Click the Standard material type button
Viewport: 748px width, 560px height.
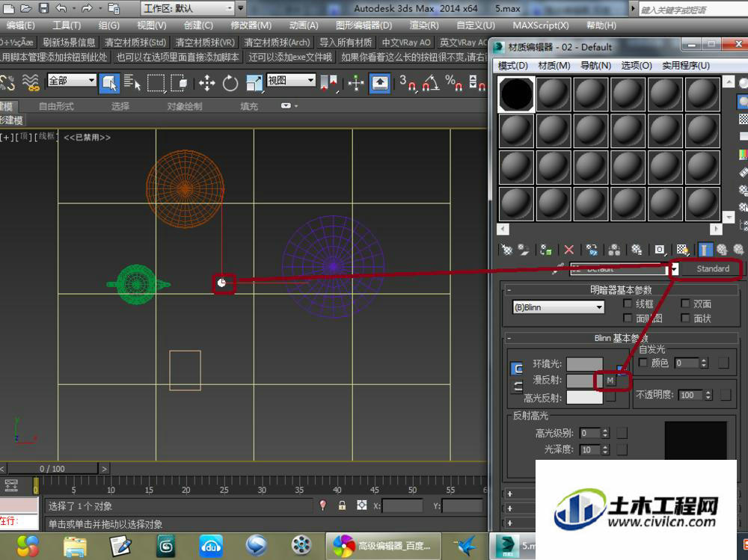[x=712, y=269]
